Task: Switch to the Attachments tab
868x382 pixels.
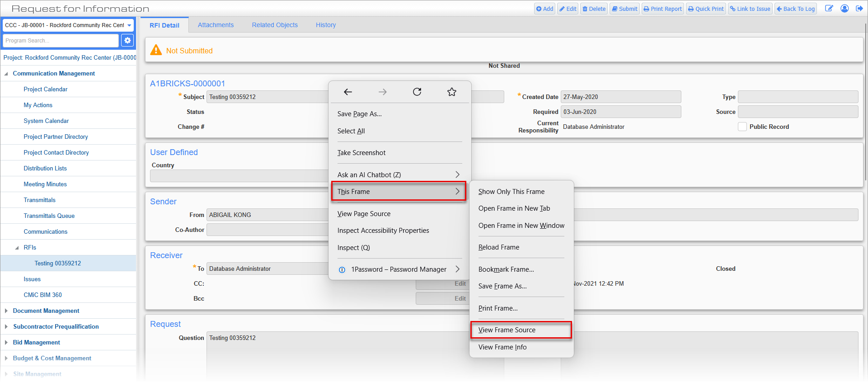Action: [216, 25]
